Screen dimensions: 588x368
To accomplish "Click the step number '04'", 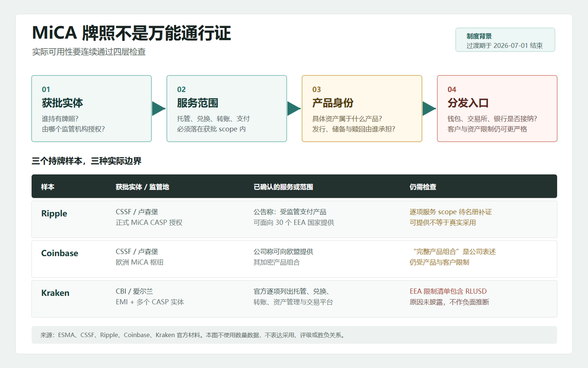I will tap(452, 89).
